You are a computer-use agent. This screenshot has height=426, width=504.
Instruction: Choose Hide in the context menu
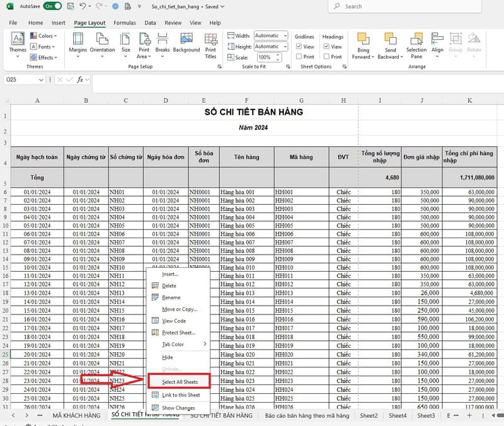point(178,357)
